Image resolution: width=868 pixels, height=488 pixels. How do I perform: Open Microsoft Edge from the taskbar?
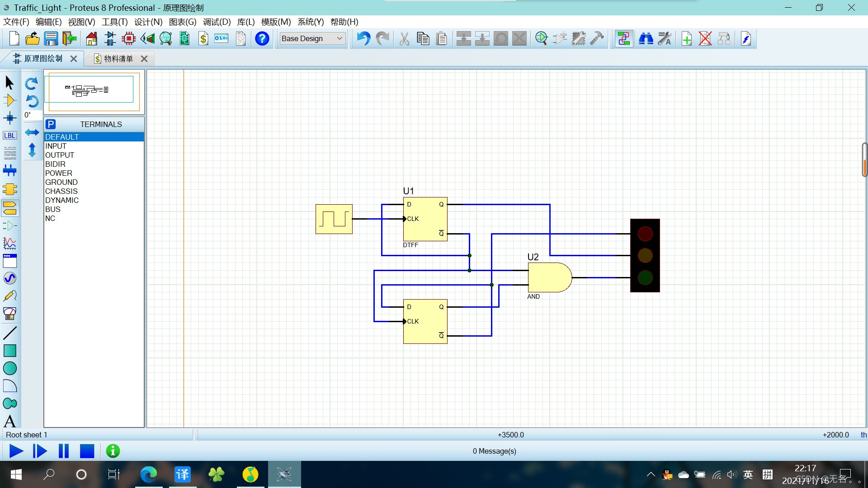pyautogui.click(x=148, y=474)
